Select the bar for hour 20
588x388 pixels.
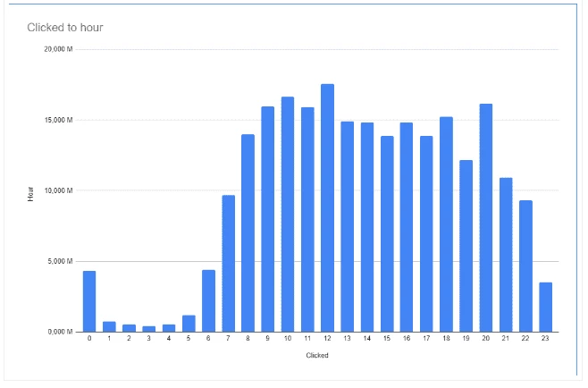(486, 218)
